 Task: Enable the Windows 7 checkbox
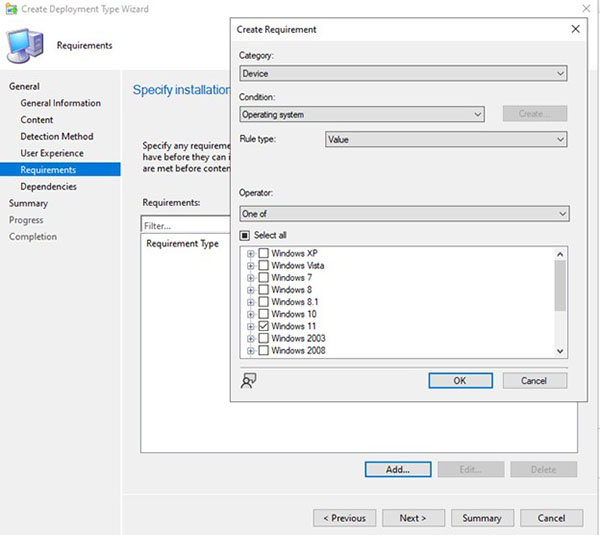(x=264, y=278)
